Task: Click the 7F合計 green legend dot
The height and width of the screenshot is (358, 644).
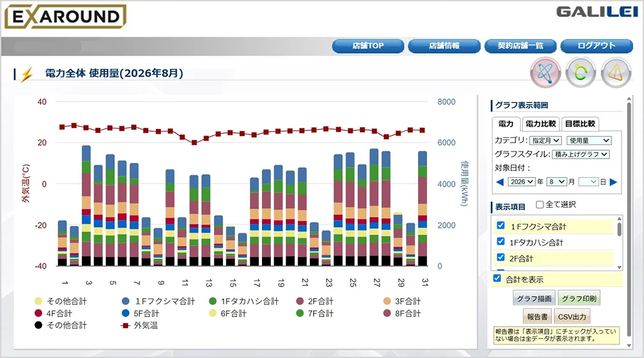Action: click(x=300, y=313)
